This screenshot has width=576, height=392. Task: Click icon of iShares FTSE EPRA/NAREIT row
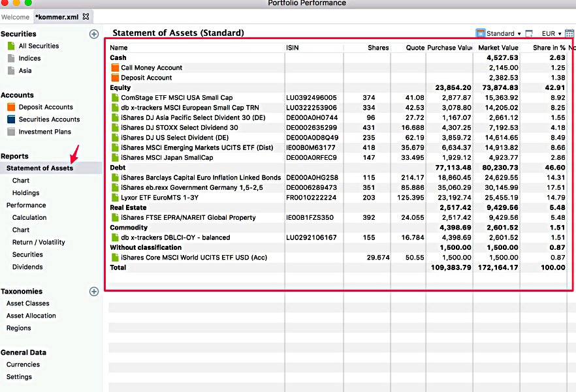(x=115, y=217)
